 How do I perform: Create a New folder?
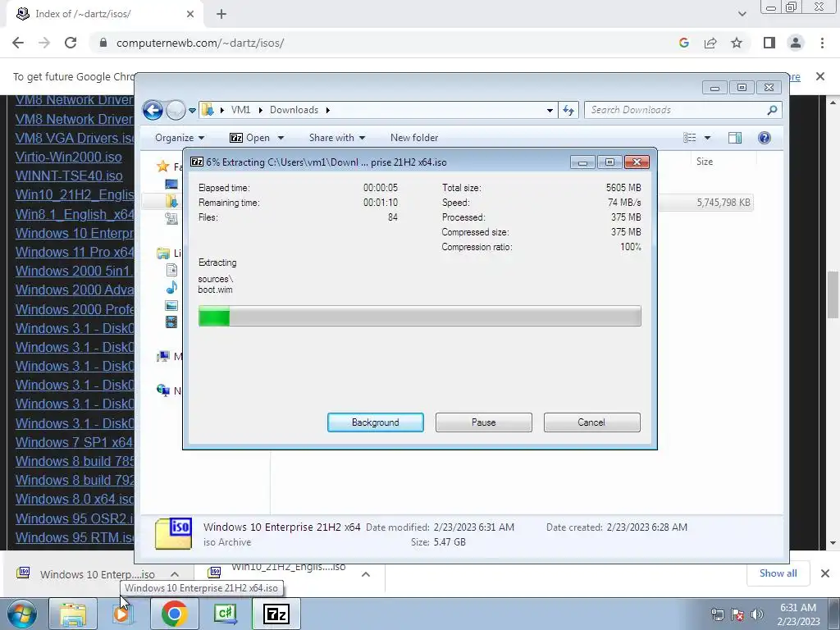(414, 138)
